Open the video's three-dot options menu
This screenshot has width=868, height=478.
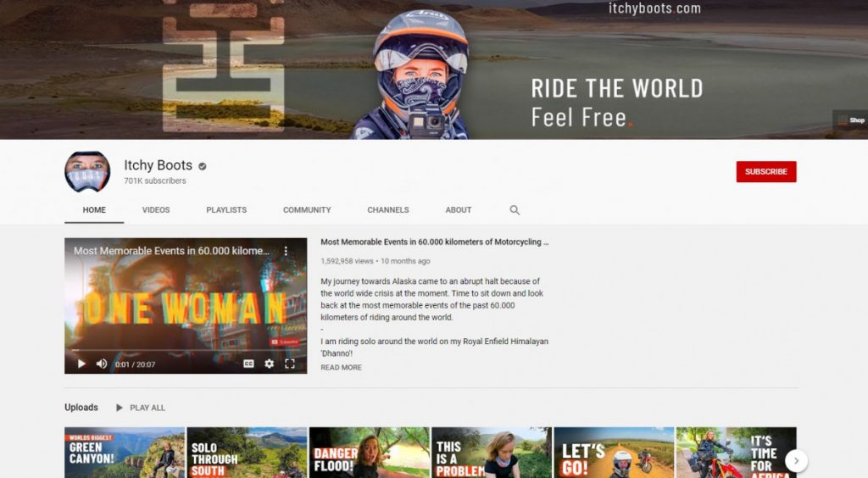coord(286,251)
